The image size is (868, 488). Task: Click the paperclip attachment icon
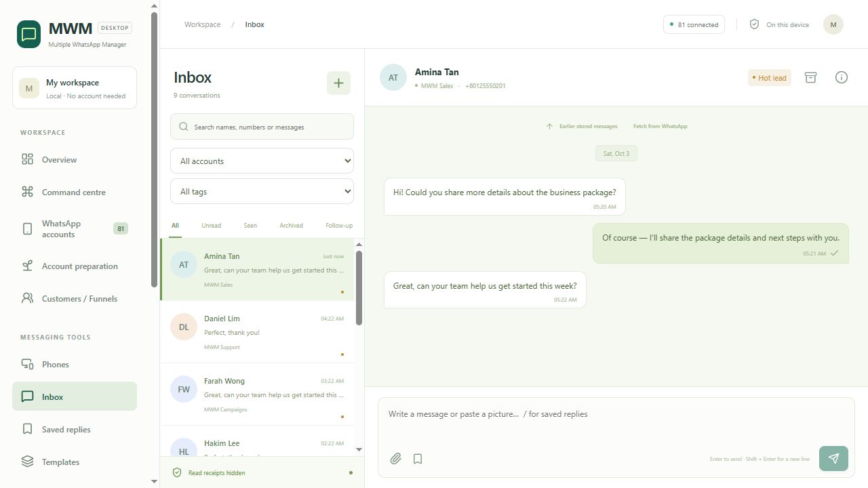396,459
